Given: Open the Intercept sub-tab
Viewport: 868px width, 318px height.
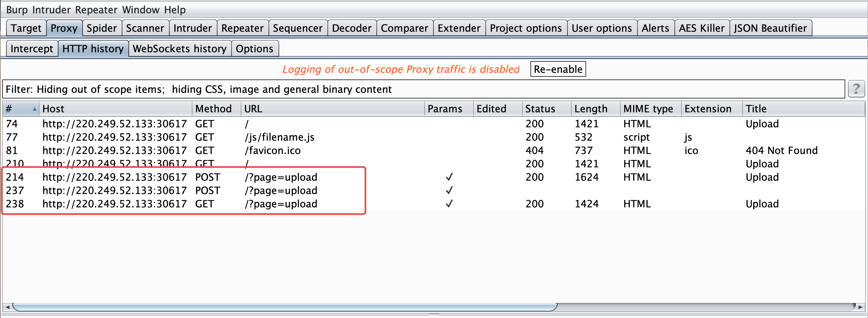Looking at the screenshot, I should point(32,49).
